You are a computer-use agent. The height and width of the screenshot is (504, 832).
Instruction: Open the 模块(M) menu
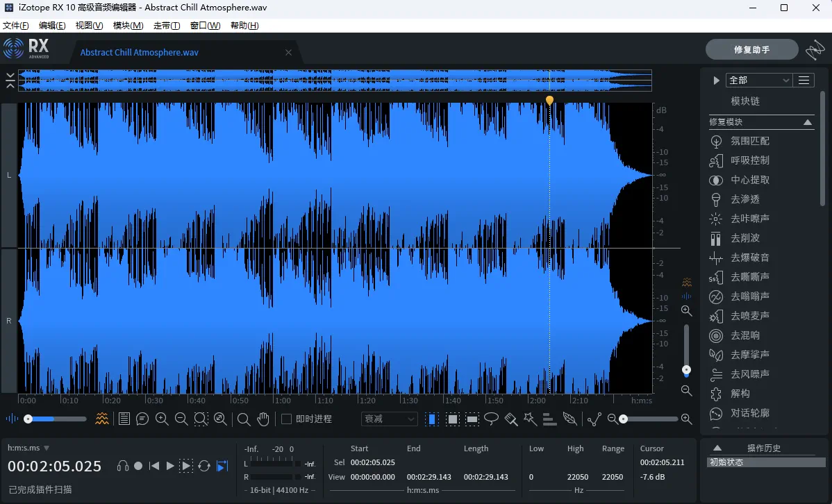(x=128, y=25)
